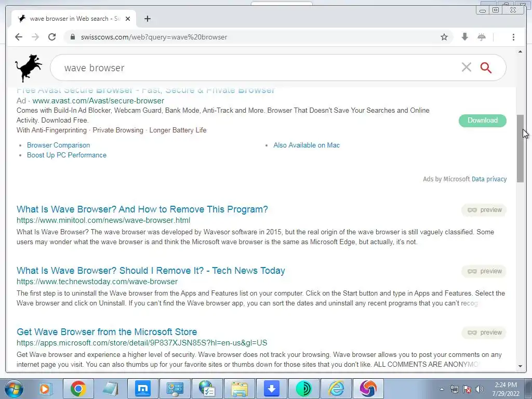Screen dimensions: 532x399
Task: Open the file explorer folder in taskbar
Action: pyautogui.click(x=239, y=389)
